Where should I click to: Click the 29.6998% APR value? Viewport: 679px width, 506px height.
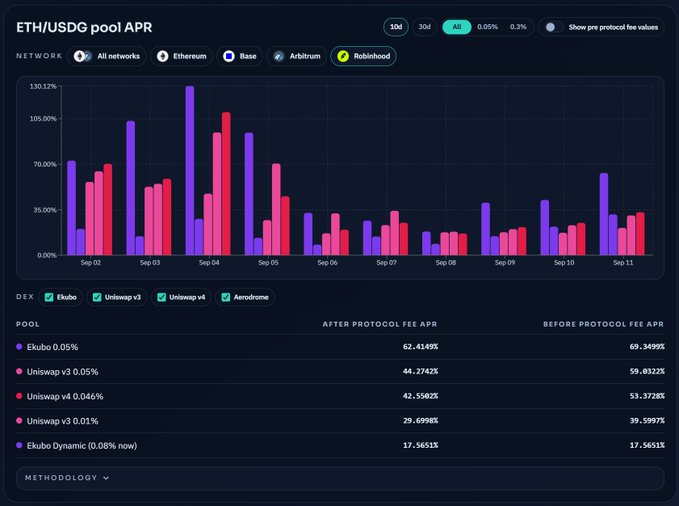pyautogui.click(x=420, y=421)
